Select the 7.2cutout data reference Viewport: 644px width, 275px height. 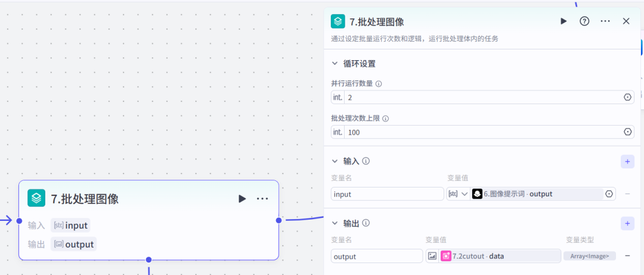coord(500,256)
